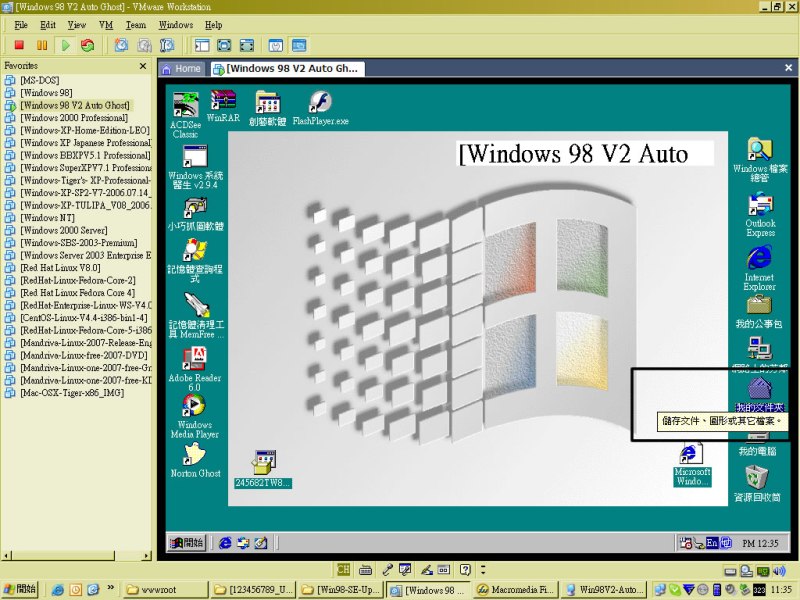Viewport: 800px width, 600px height.
Task: Select [Red Hat Linux V8.0] favorite
Action: pos(60,268)
